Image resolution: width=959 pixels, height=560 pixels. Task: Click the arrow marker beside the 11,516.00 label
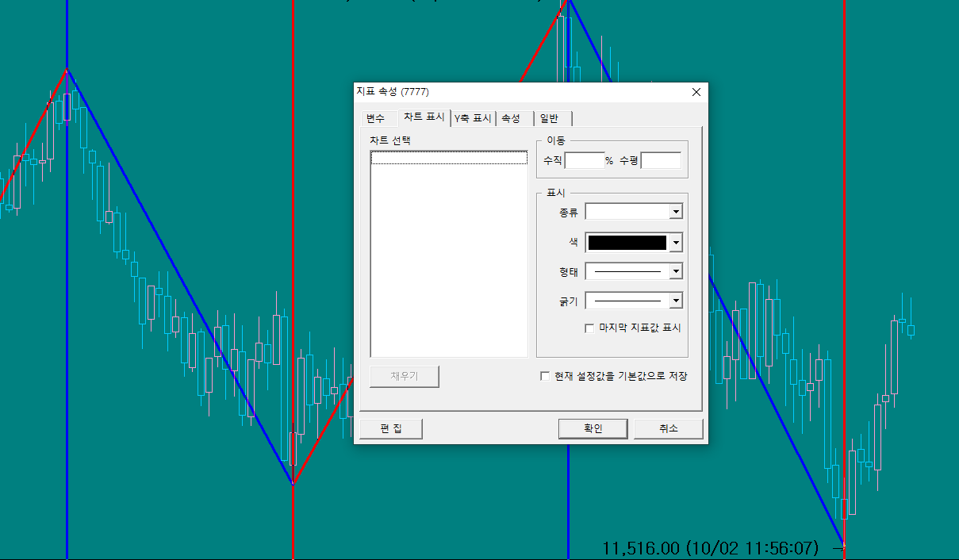pos(840,547)
